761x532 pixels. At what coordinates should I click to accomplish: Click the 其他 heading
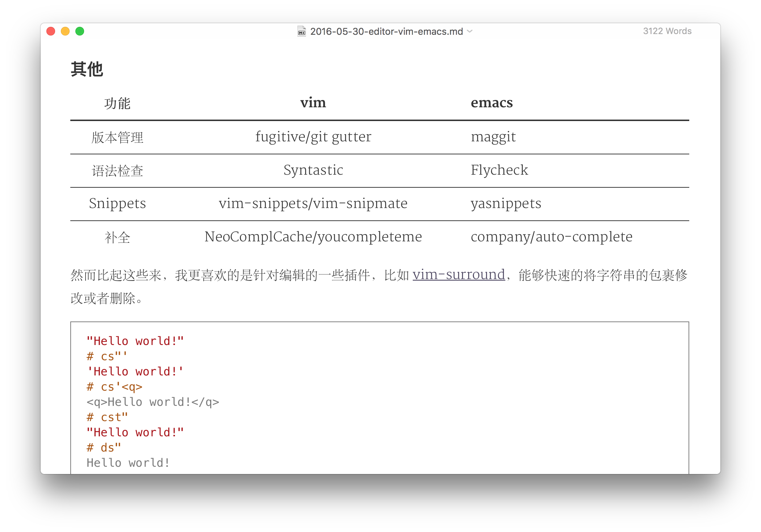pos(87,69)
